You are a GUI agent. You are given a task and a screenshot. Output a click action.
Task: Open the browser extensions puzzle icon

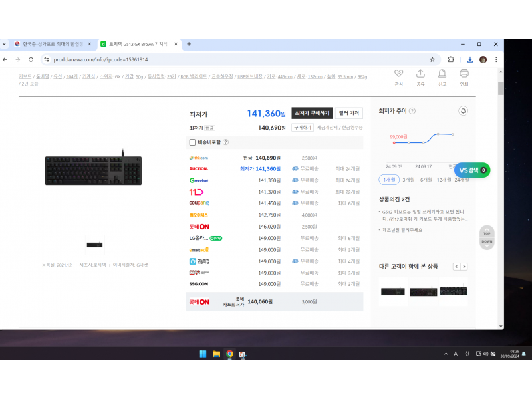451,59
